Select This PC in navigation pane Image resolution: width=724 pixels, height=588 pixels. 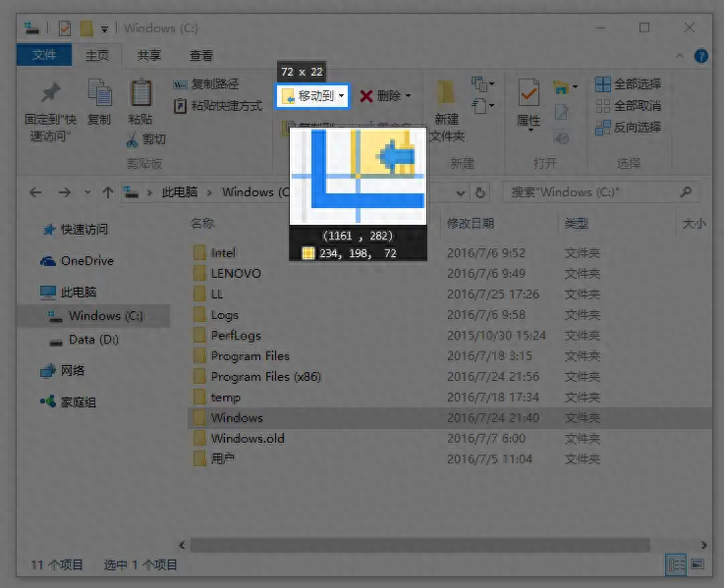click(x=68, y=293)
